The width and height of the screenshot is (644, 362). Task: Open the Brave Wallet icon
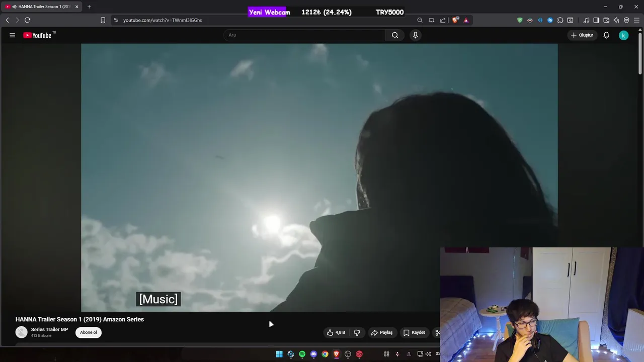click(x=606, y=20)
